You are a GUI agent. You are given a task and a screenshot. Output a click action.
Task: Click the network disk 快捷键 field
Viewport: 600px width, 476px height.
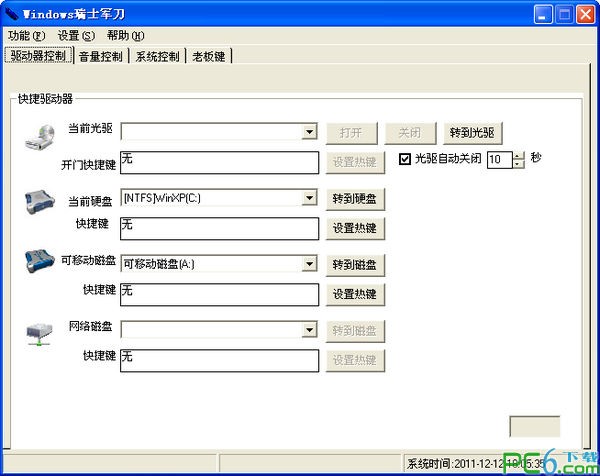[x=219, y=360]
